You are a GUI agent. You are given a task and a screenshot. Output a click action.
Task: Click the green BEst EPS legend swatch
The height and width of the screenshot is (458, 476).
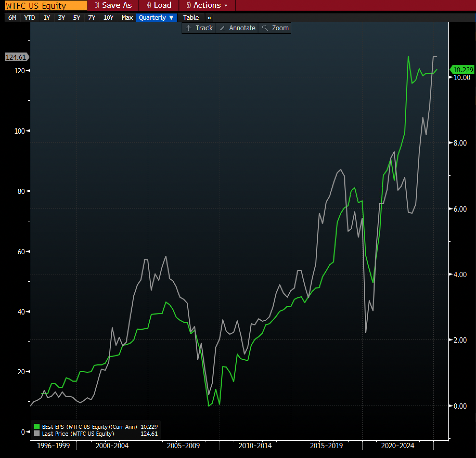point(37,427)
